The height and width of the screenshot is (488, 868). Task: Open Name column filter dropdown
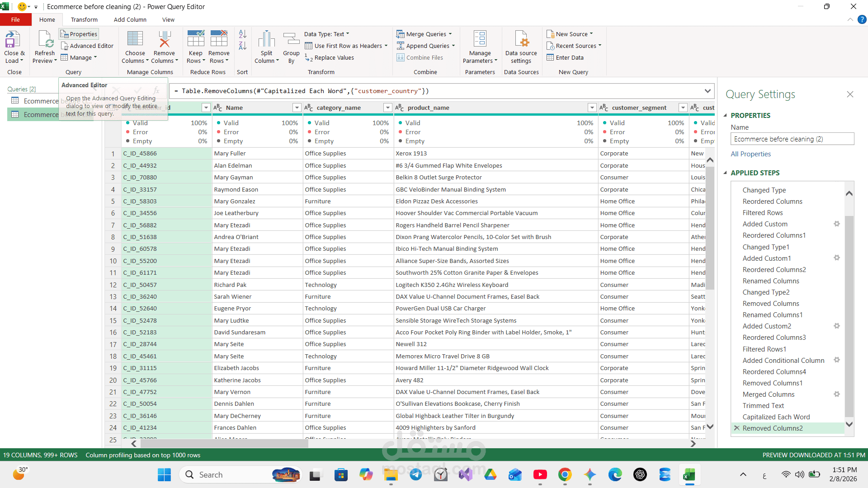coord(297,108)
